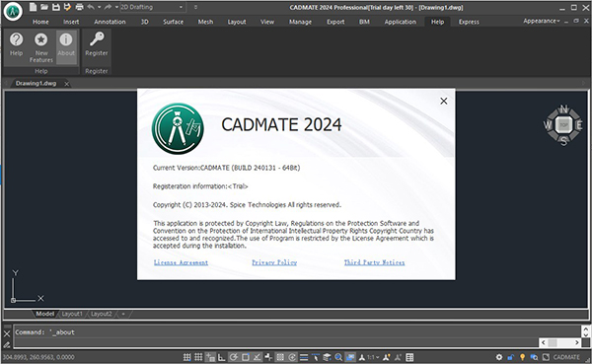Close the command line with X icon
592x364 pixels.
point(7,333)
